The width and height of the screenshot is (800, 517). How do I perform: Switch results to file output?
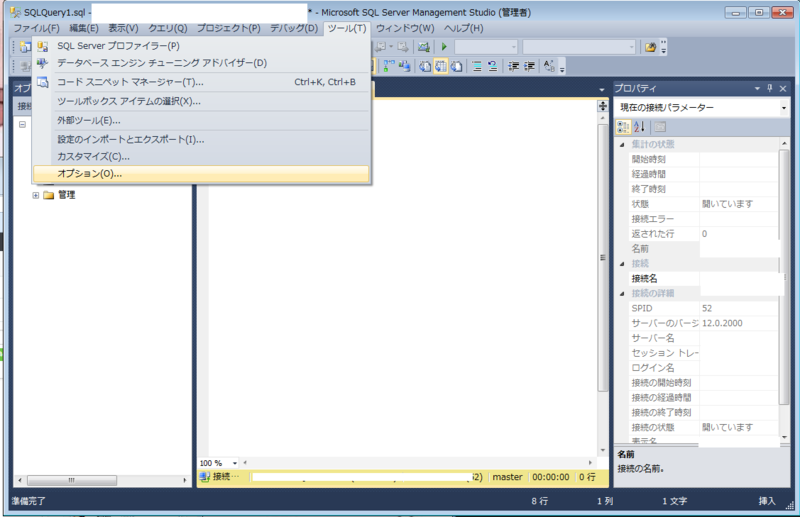coord(457,66)
